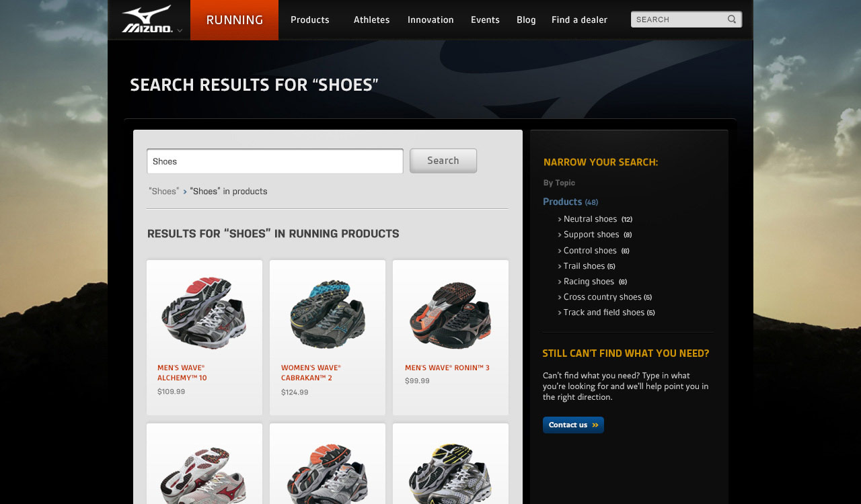Open the Find a dealer link
This screenshot has width=861, height=504.
pyautogui.click(x=579, y=19)
